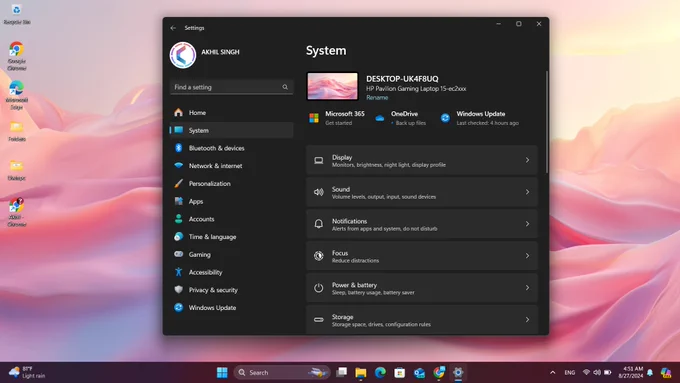Open Apps settings page
Image resolution: width=680 pixels, height=383 pixels.
coord(232,201)
